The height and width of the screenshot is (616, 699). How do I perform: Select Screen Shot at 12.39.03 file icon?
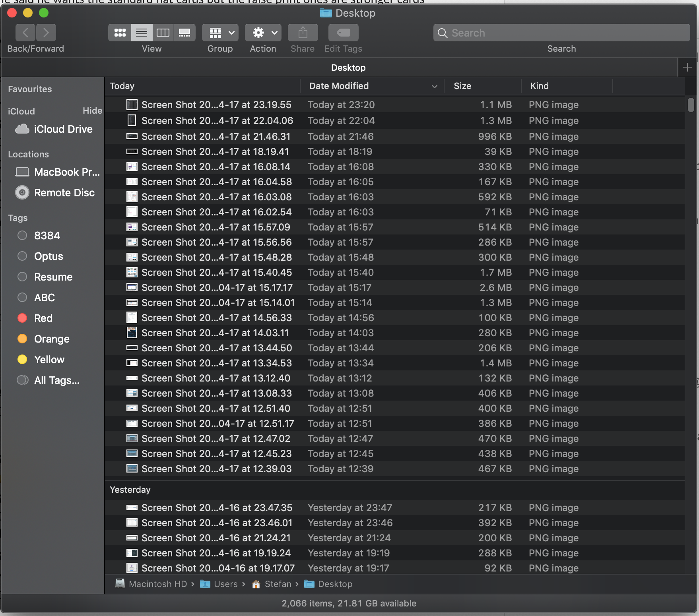point(132,469)
